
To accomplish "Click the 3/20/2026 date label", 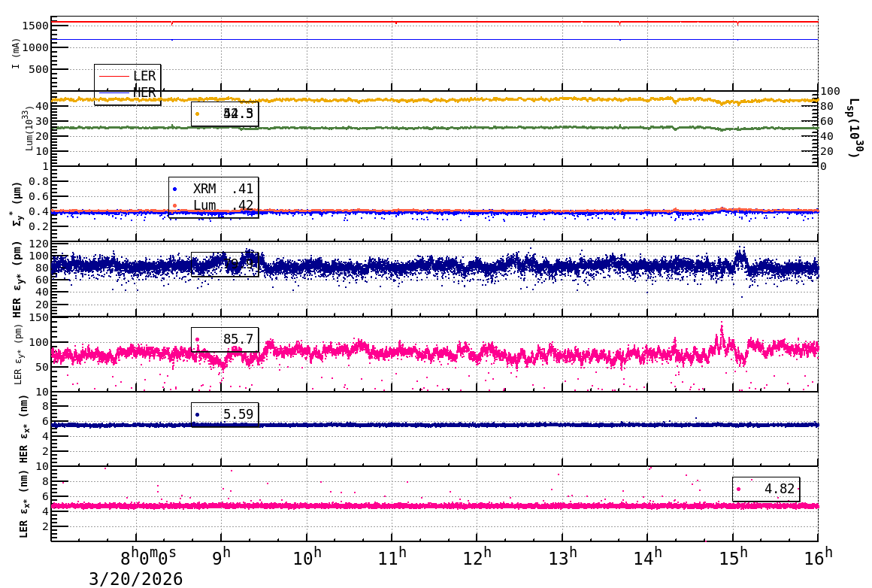I will (x=136, y=579).
